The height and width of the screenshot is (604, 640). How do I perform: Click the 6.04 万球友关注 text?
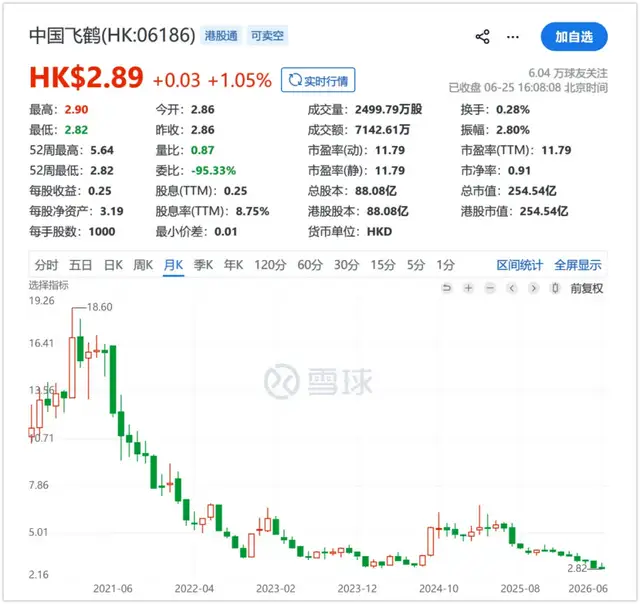point(568,73)
